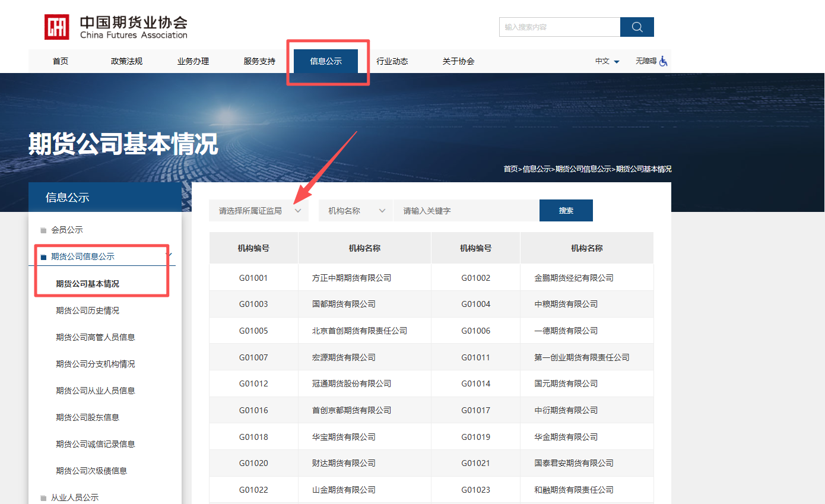Open the 请选择所属证监局 dropdown
The image size is (825, 504).
tap(259, 211)
